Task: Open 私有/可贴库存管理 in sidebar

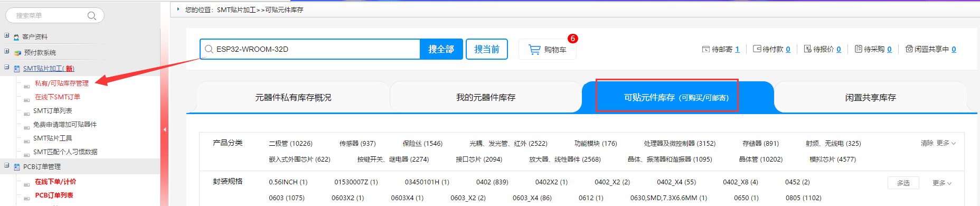Action: 62,83
